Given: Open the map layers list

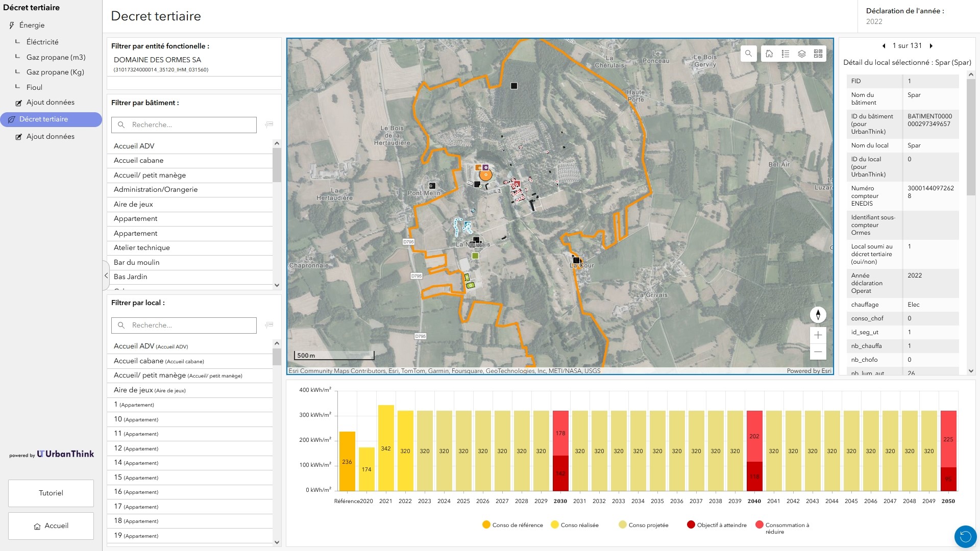Looking at the screenshot, I should (802, 54).
